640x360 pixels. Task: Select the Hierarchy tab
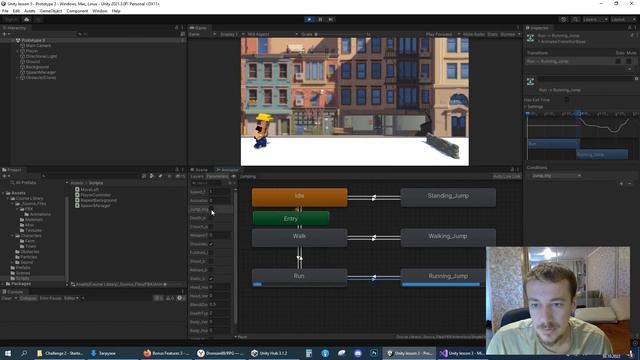click(x=15, y=28)
